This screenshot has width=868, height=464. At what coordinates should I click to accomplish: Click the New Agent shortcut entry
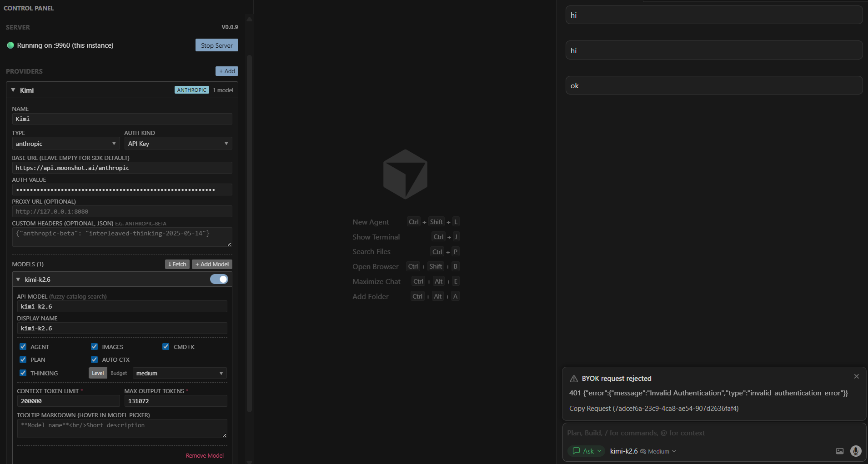[x=406, y=222]
